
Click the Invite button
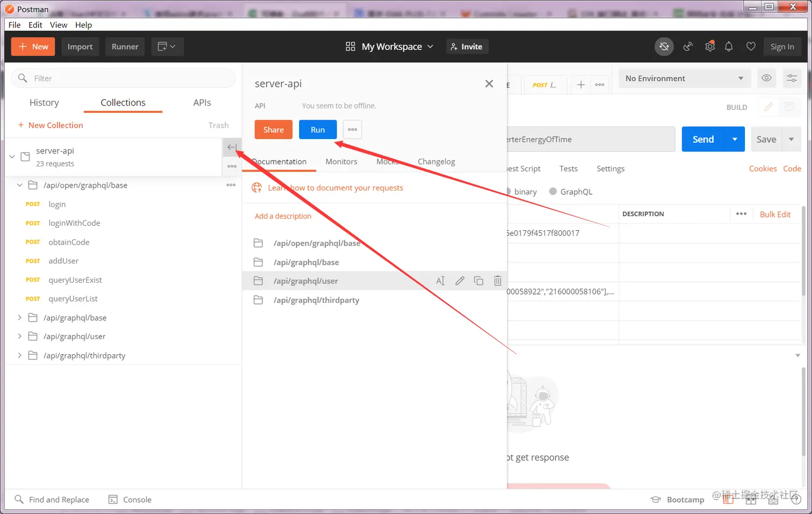[467, 47]
